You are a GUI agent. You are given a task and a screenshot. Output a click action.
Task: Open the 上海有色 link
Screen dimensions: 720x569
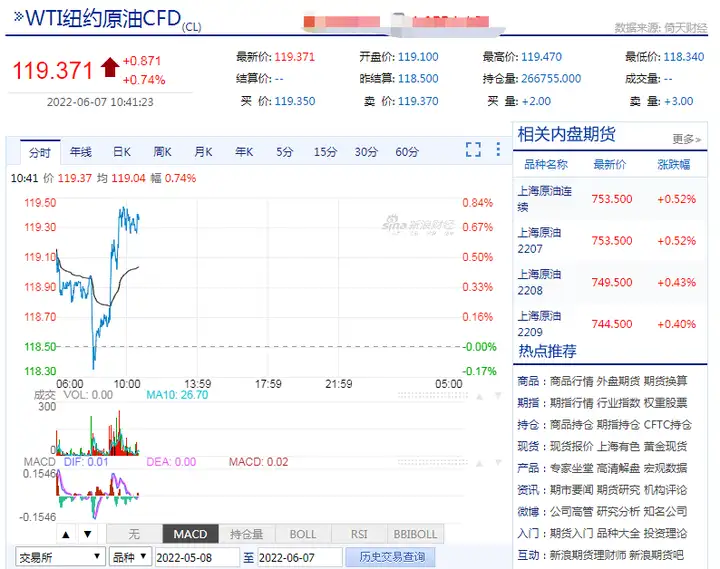click(x=619, y=446)
